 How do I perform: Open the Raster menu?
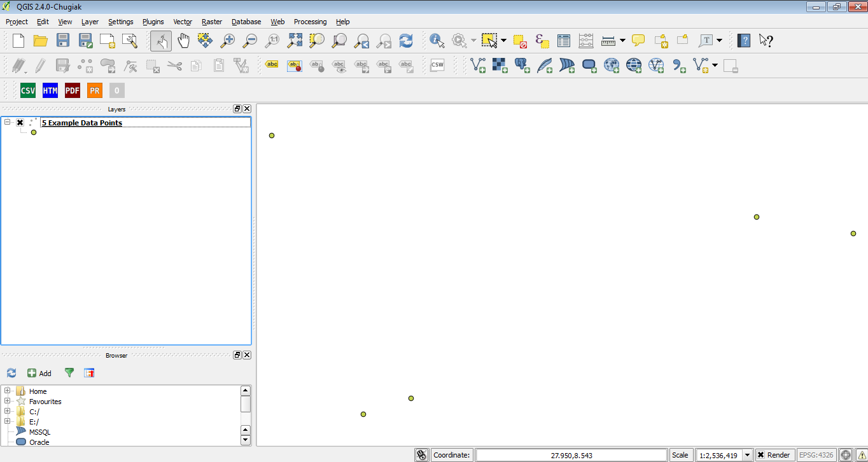click(212, 22)
